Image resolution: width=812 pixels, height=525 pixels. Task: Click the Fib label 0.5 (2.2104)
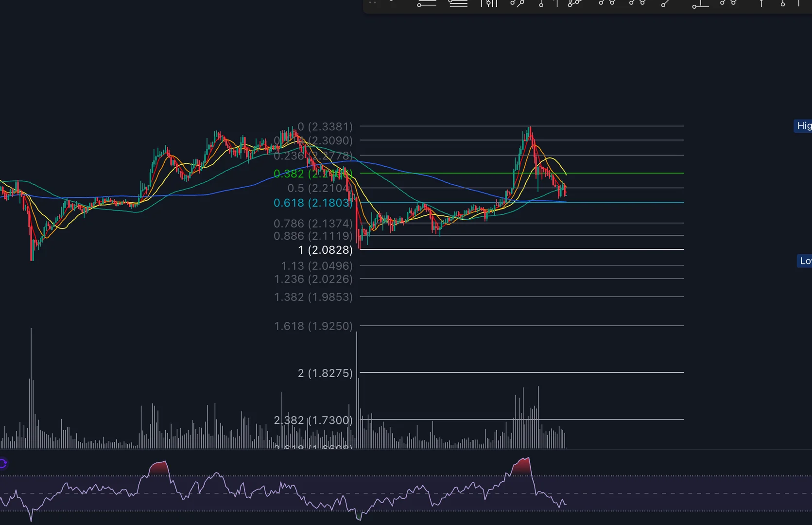(319, 188)
